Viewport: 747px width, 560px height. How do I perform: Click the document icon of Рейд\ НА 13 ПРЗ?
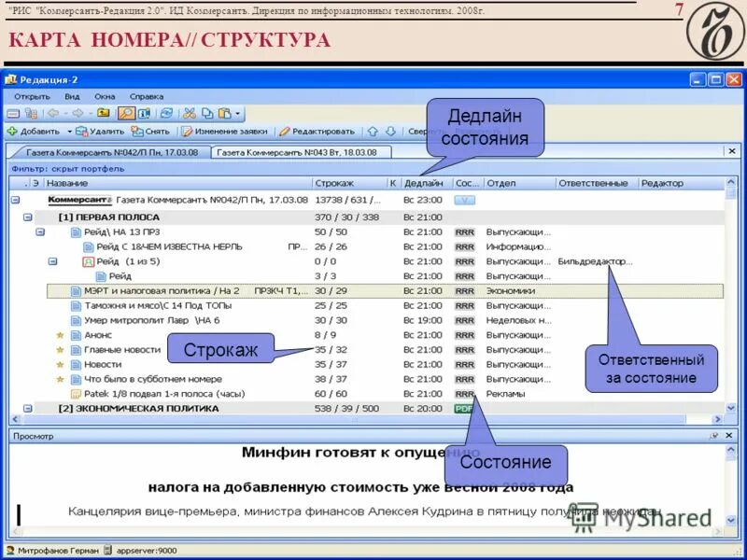[76, 232]
